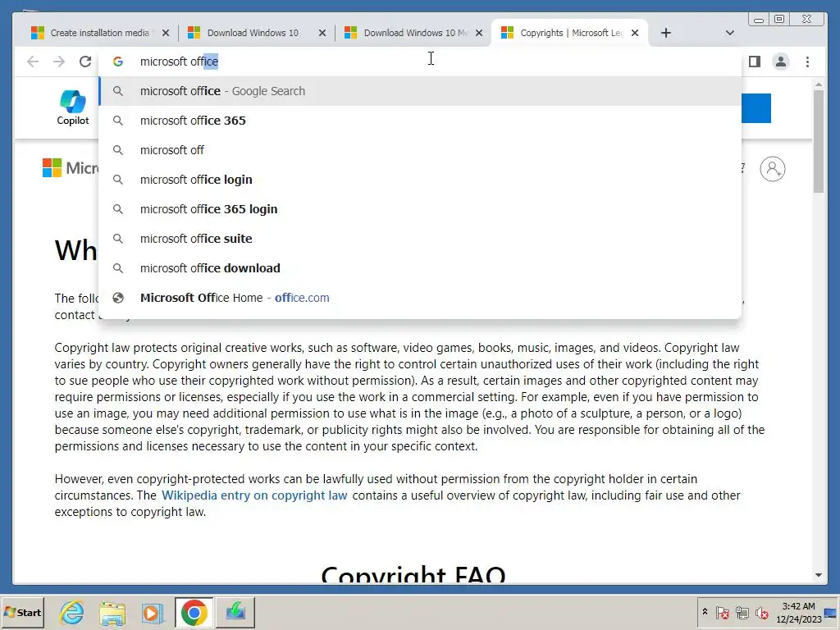
Task: Close the Create installation media tab
Action: point(166,33)
